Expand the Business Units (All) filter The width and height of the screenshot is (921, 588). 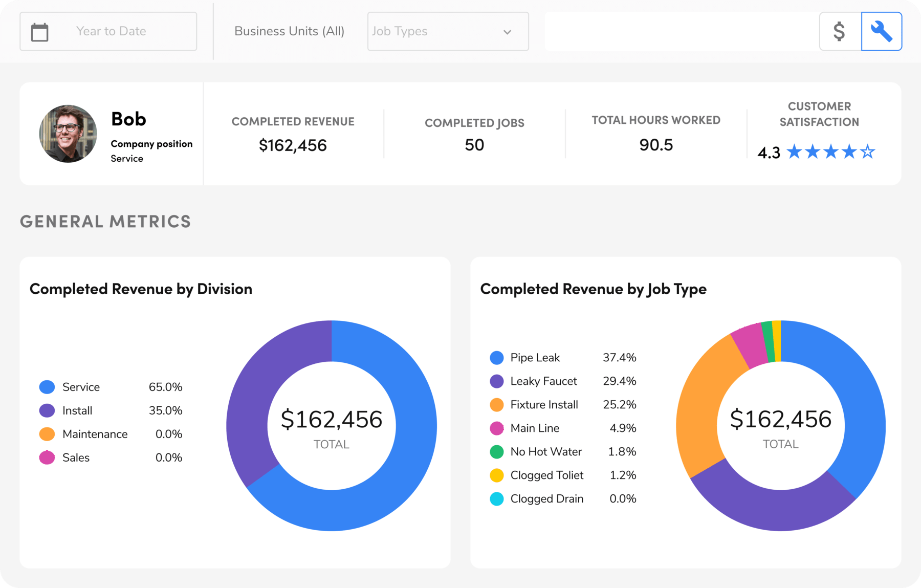(289, 31)
